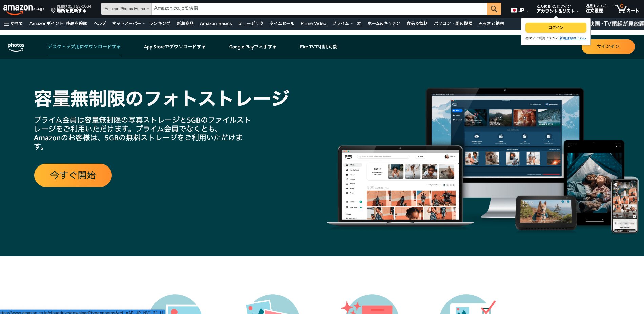
Task: Select Prime Video in the navigation menu
Action: pos(313,23)
